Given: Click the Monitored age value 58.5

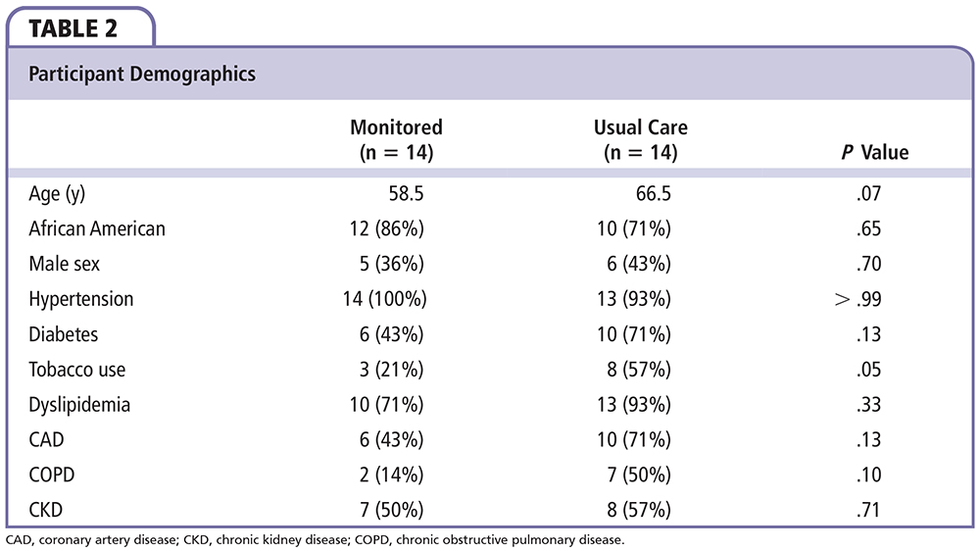Looking at the screenshot, I should [404, 194].
